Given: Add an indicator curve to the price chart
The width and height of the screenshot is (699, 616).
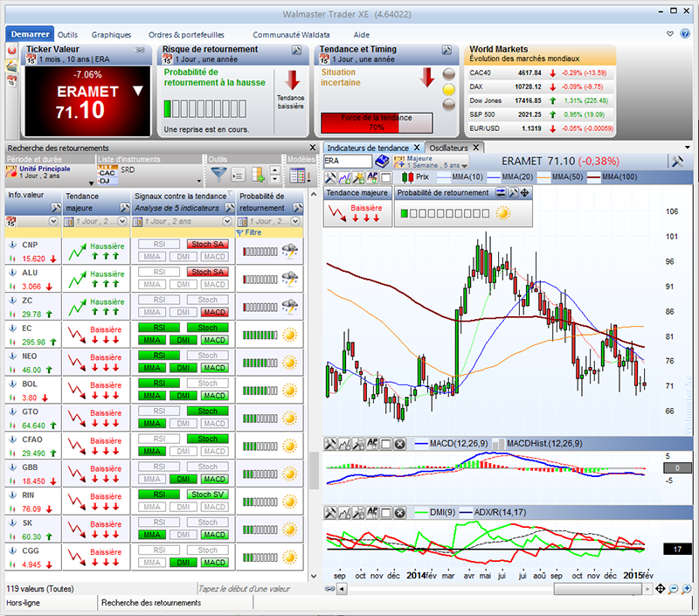Looking at the screenshot, I should (344, 177).
